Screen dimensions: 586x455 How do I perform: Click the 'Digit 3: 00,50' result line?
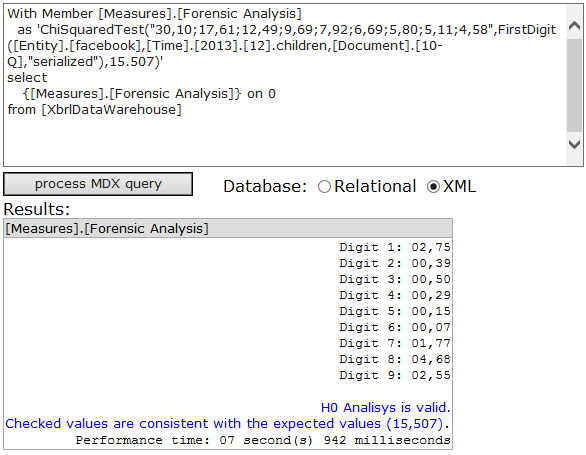pyautogui.click(x=395, y=279)
